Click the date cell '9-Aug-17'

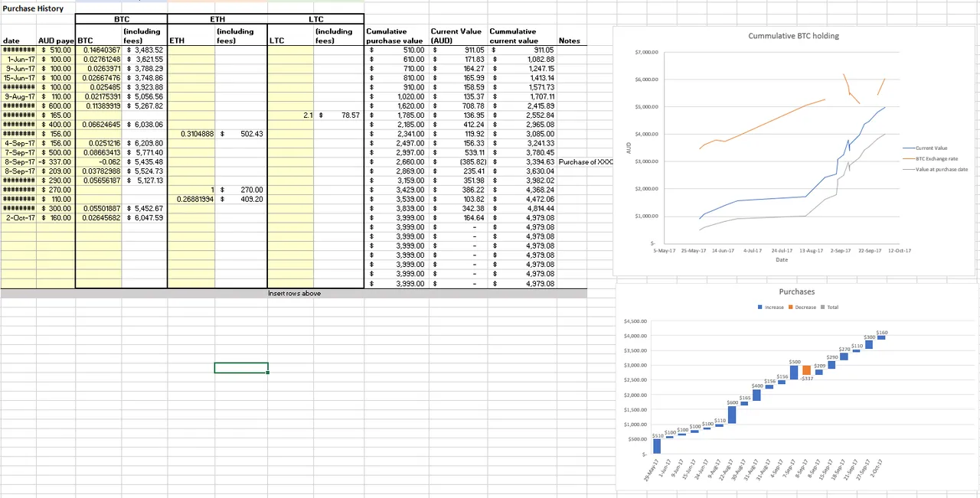[19, 96]
